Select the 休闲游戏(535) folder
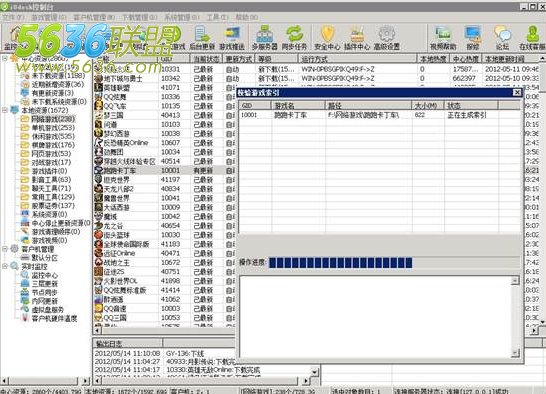This screenshot has height=394, width=546. 53,136
